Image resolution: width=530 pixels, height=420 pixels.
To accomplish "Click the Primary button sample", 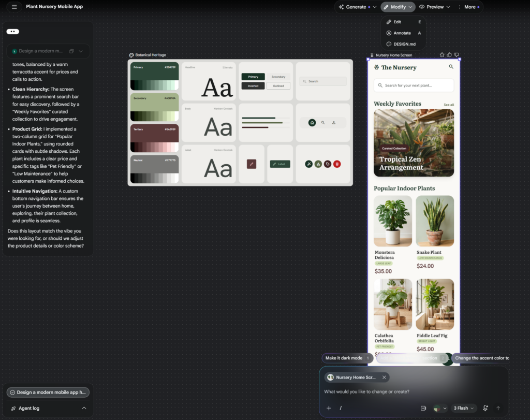I will coord(253,77).
